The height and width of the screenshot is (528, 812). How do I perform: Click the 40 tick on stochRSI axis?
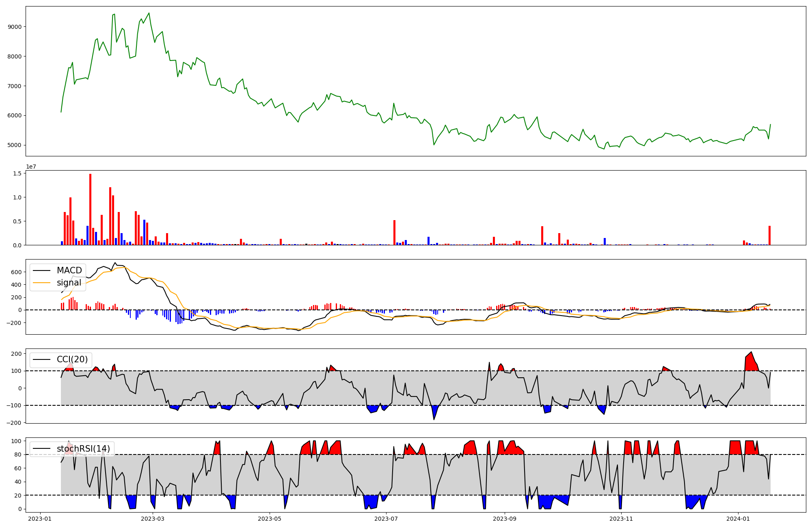tap(19, 482)
